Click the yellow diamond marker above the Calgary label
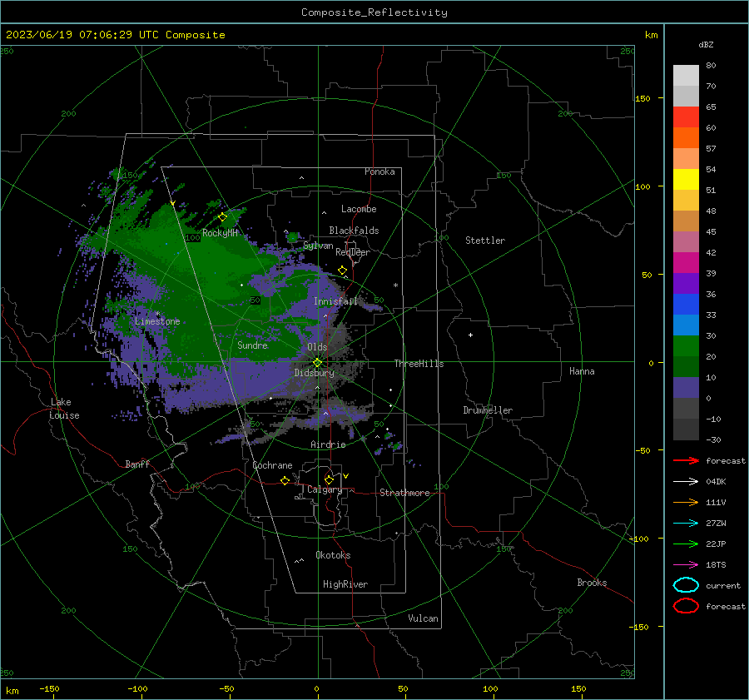 point(329,479)
